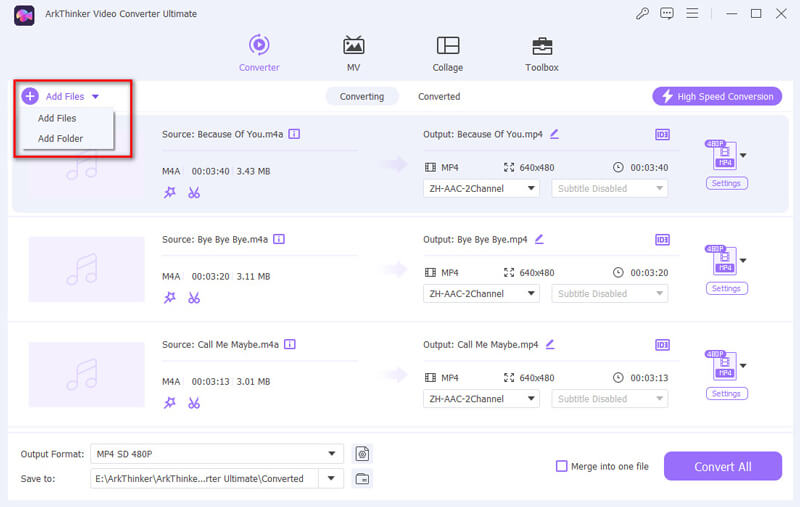Open Settings for Call Me Maybe

coord(727,394)
